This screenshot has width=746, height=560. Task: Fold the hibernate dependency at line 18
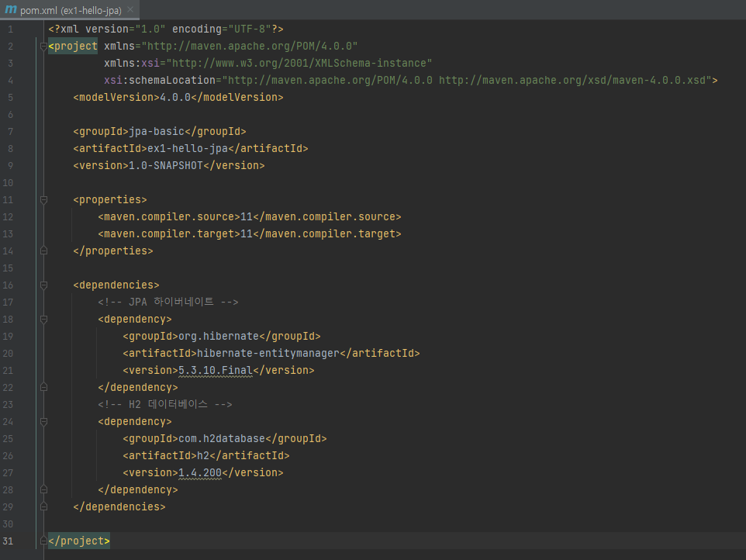pyautogui.click(x=43, y=320)
